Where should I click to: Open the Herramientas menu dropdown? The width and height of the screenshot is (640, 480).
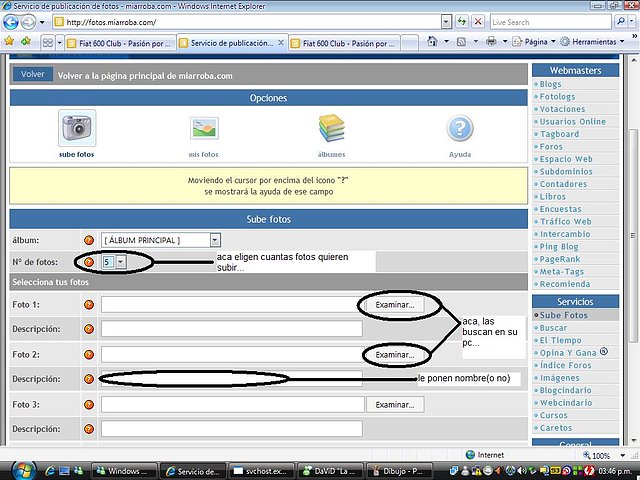593,42
